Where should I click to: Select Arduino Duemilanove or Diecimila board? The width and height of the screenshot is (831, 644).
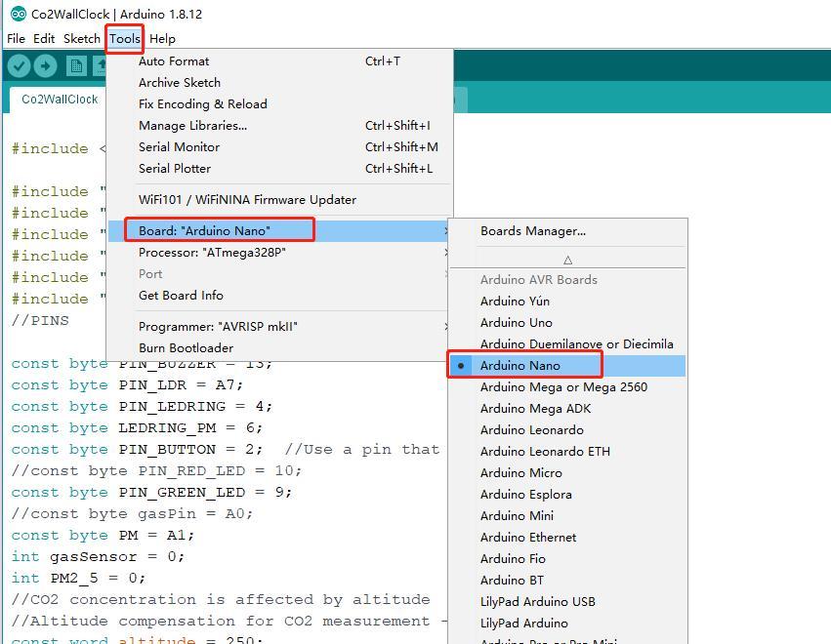[x=567, y=343]
